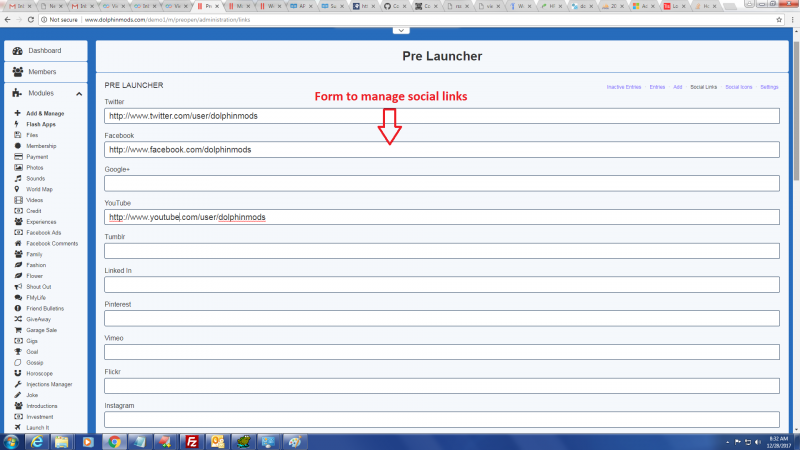Open Internet Explorer from the taskbar

click(x=37, y=442)
